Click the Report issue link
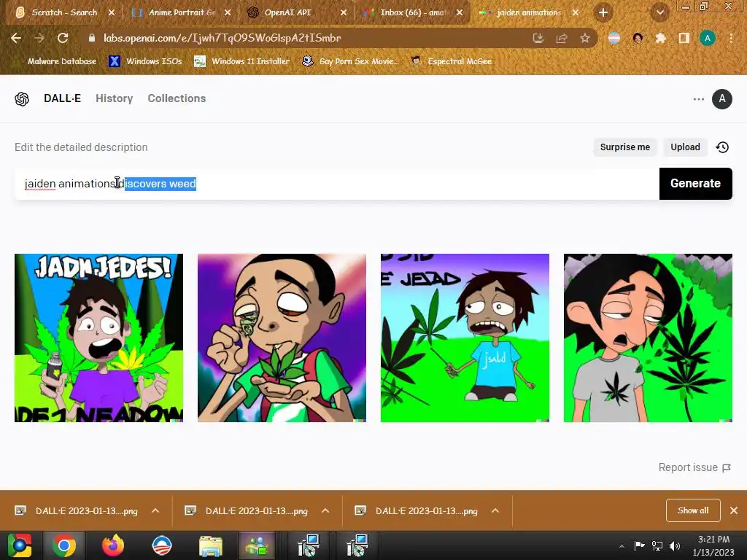The height and width of the screenshot is (560, 747). [694, 467]
